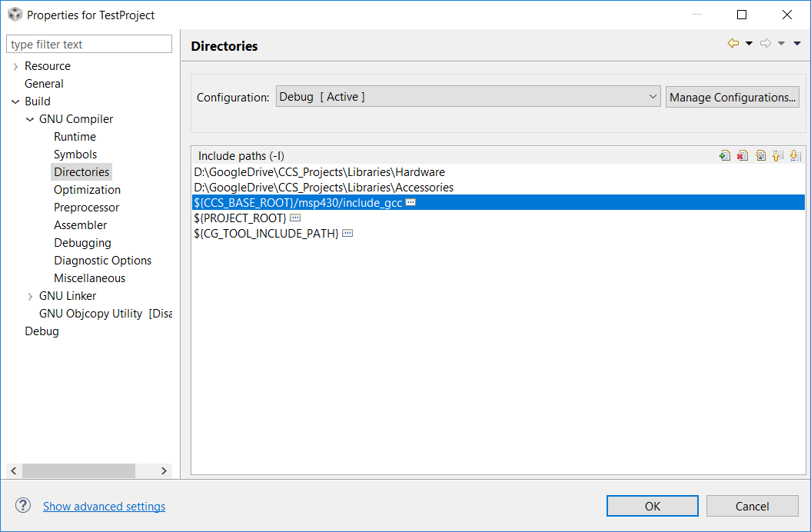The image size is (811, 532).
Task: Click Manage Configurations button
Action: point(732,96)
